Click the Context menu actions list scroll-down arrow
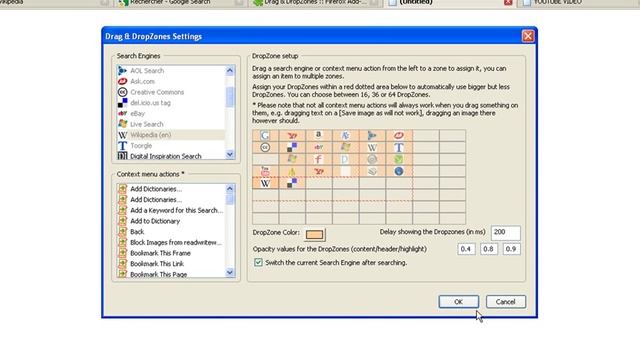The height and width of the screenshot is (360, 640). (x=230, y=273)
